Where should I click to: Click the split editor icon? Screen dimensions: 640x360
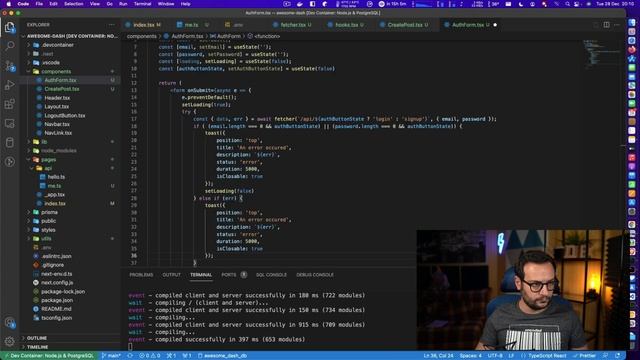607,25
